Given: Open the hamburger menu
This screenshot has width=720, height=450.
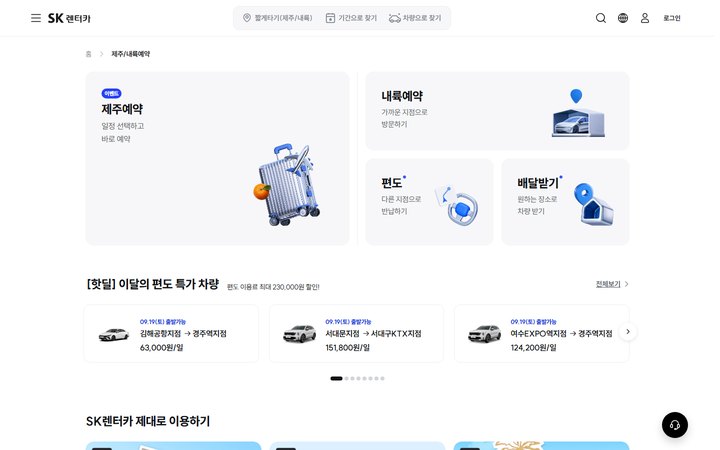Looking at the screenshot, I should pos(36,18).
